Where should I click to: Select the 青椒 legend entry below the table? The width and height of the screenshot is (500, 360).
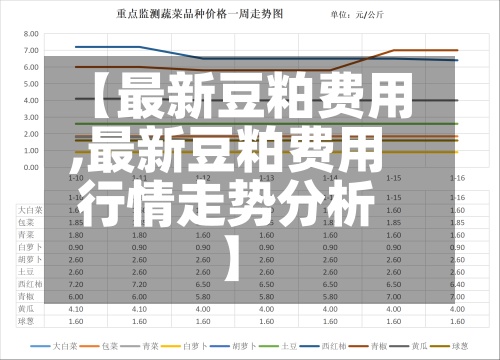click(x=368, y=346)
